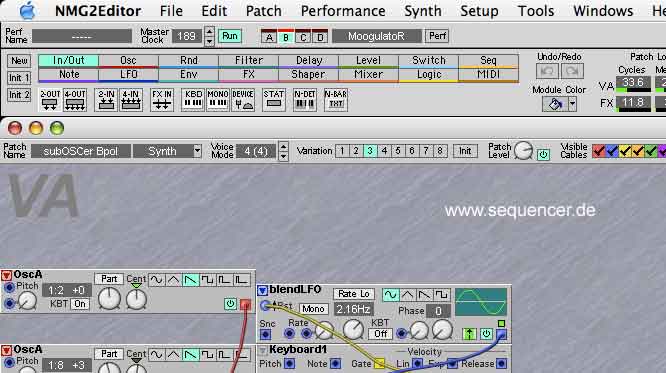The width and height of the screenshot is (666, 373).
Task: Click the Patch Level knob
Action: [x=523, y=151]
